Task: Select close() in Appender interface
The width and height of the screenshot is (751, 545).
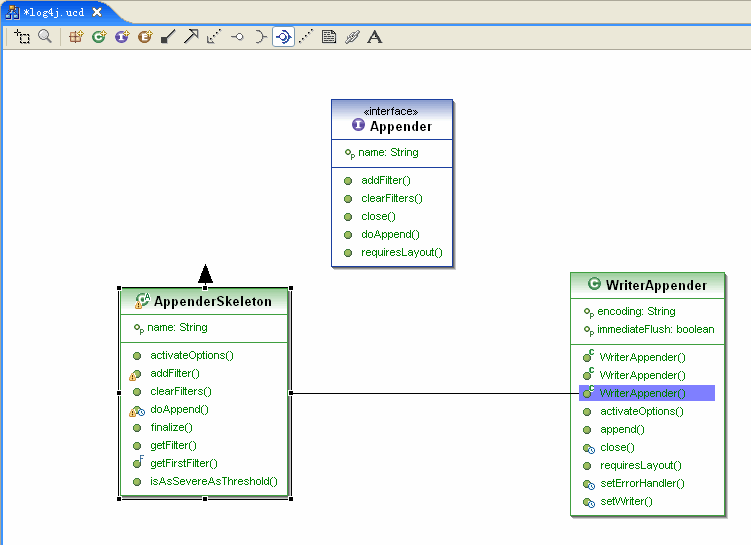Action: [x=378, y=216]
